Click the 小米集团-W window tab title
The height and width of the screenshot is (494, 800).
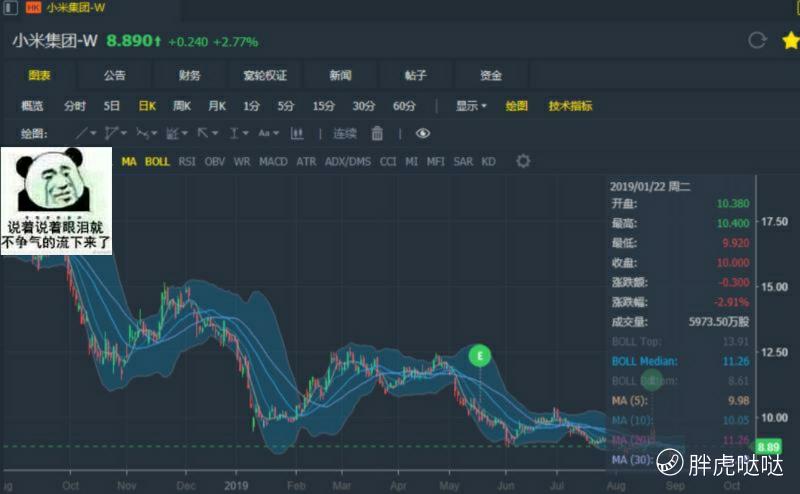pos(76,8)
